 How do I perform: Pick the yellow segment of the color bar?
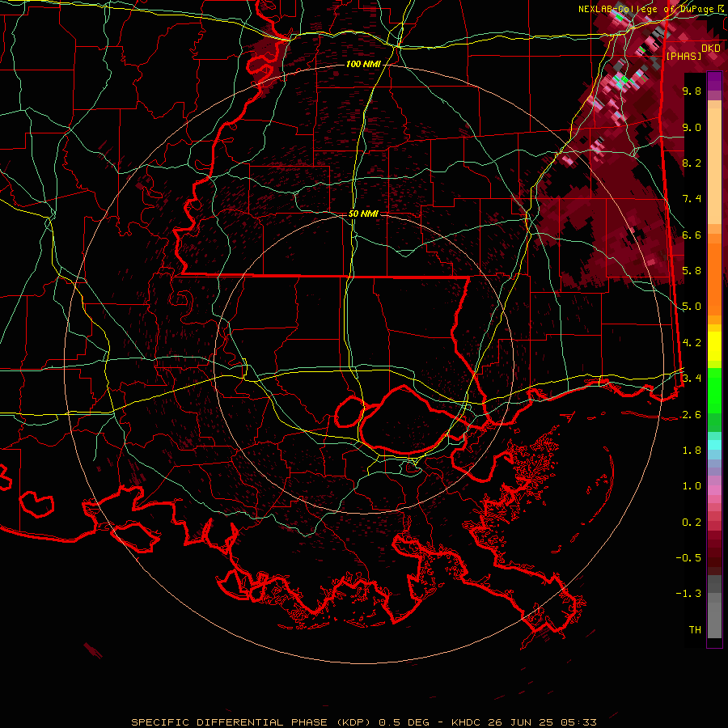tap(714, 346)
